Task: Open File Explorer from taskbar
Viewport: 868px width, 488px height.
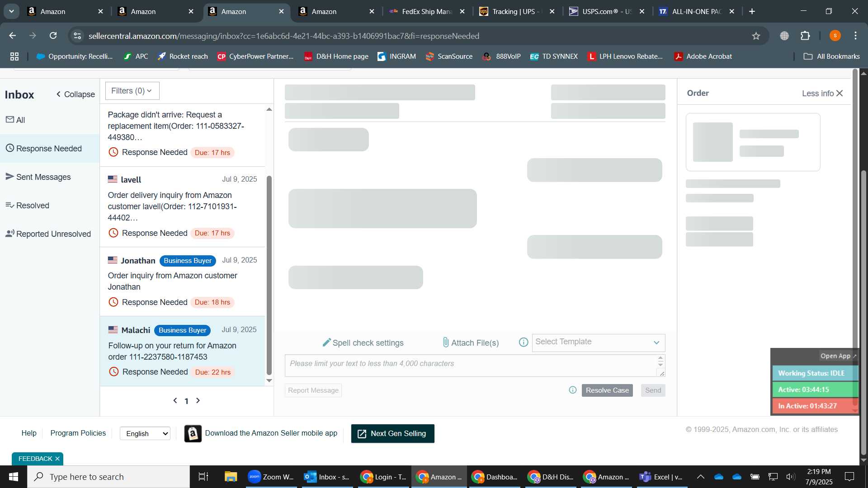Action: pos(231,477)
